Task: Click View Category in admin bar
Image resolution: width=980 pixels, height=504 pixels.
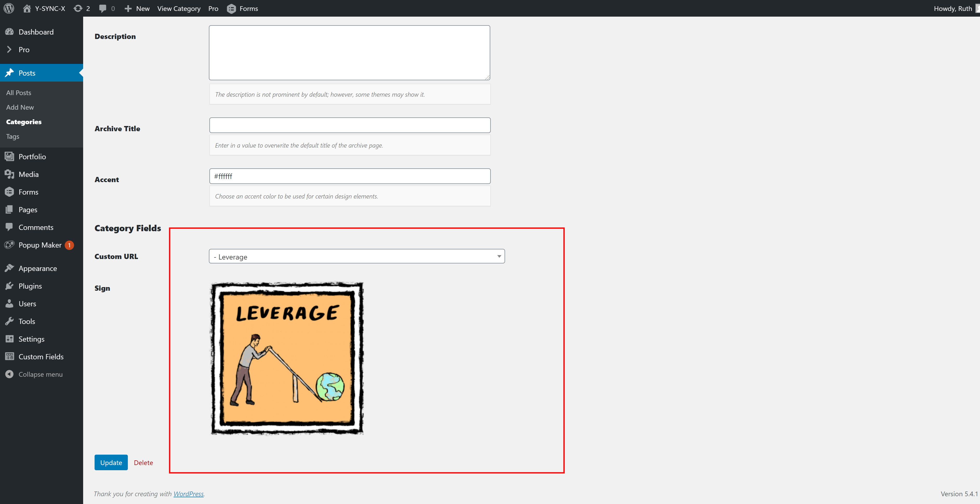Action: click(x=179, y=8)
